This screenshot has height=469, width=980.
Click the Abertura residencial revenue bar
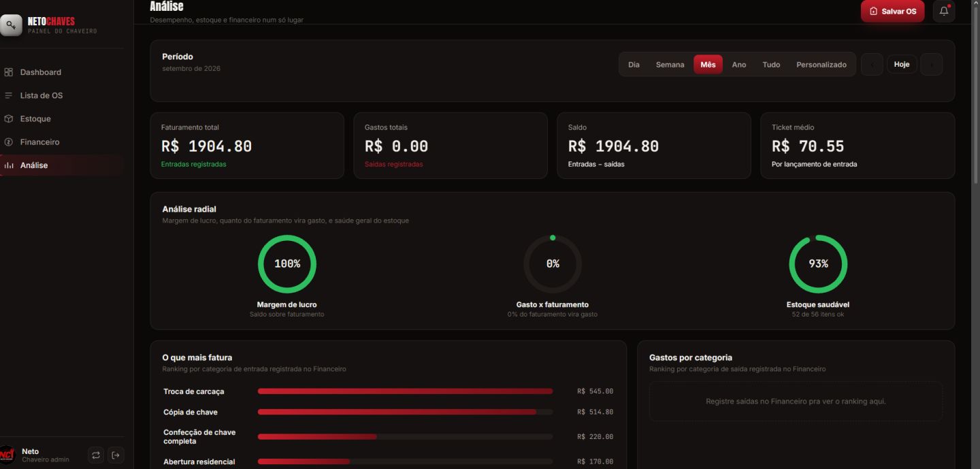pyautogui.click(x=405, y=462)
